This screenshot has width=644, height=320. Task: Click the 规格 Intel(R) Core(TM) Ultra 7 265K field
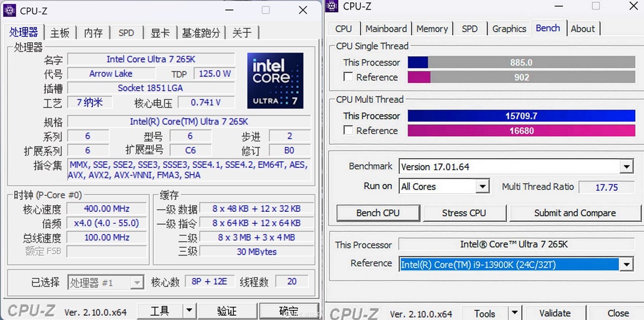tap(189, 121)
